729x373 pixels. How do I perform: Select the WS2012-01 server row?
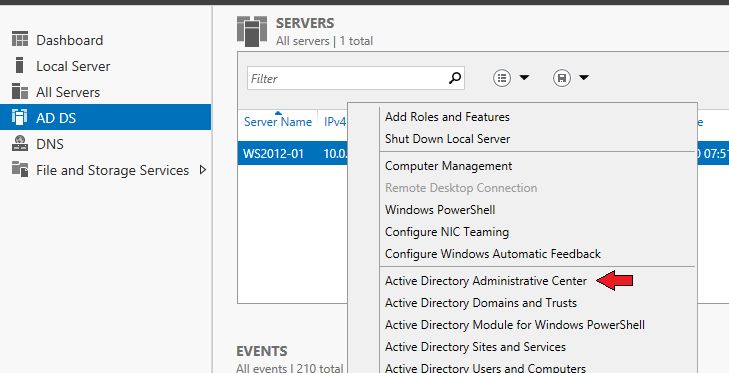[x=293, y=153]
